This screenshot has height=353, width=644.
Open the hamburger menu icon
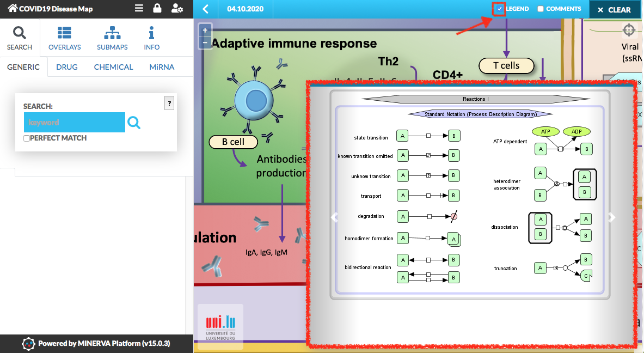pos(139,9)
